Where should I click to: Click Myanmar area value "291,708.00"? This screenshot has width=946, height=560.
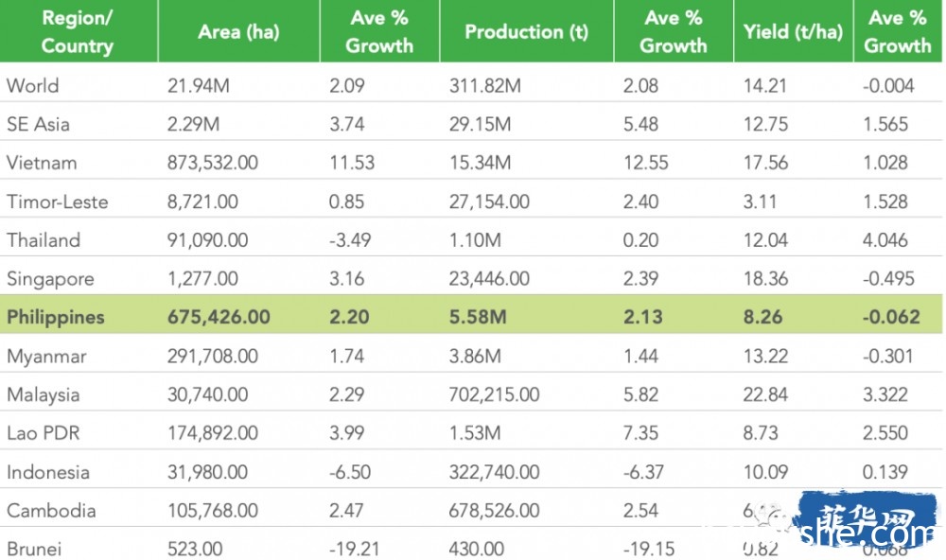tap(212, 356)
